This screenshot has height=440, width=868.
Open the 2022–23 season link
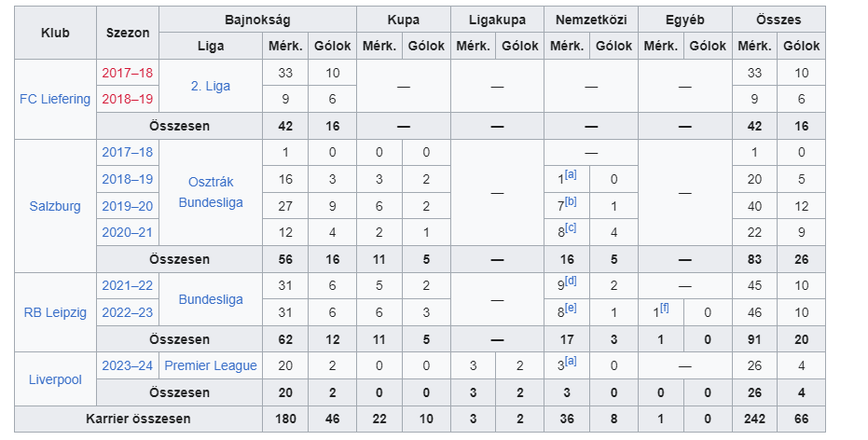(128, 312)
